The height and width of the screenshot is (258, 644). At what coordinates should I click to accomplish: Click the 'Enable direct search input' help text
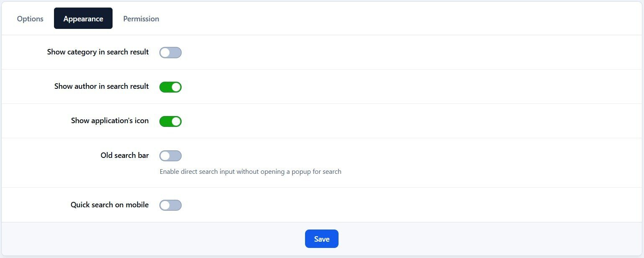(x=250, y=171)
